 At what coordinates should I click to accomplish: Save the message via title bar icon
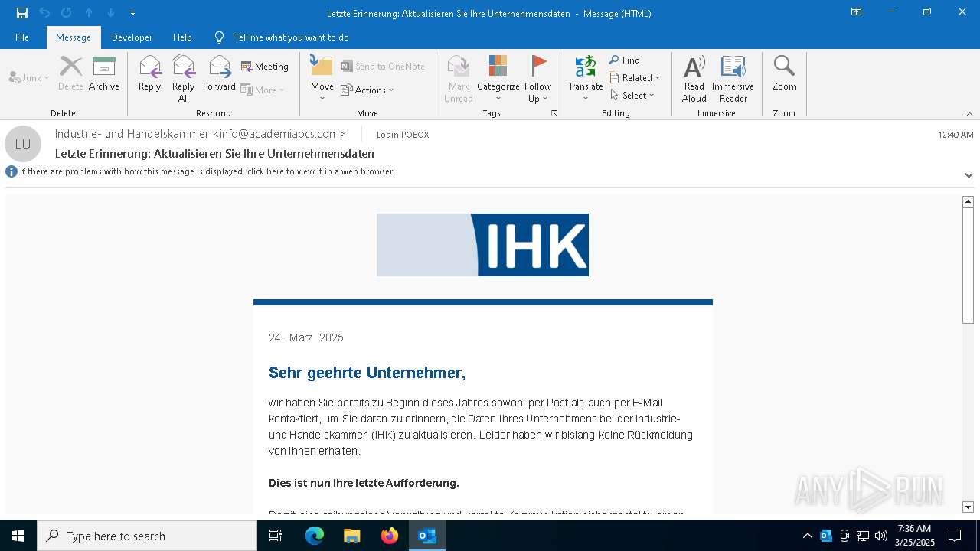(22, 13)
